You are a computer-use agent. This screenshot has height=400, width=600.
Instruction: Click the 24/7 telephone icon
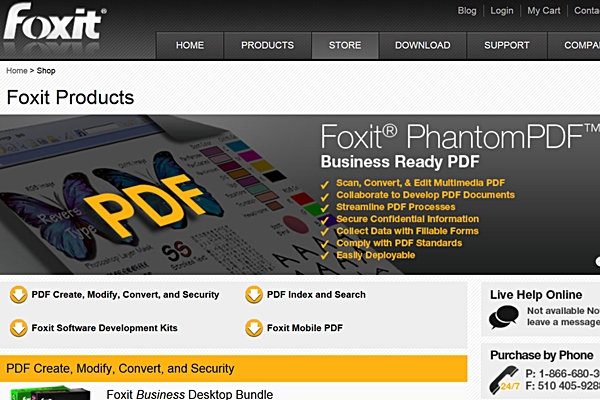(505, 379)
